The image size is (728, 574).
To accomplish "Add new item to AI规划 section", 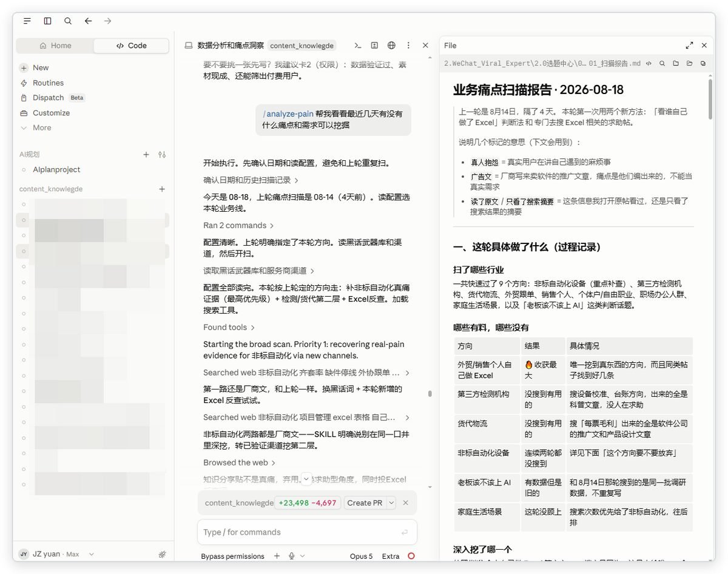I will click(146, 155).
